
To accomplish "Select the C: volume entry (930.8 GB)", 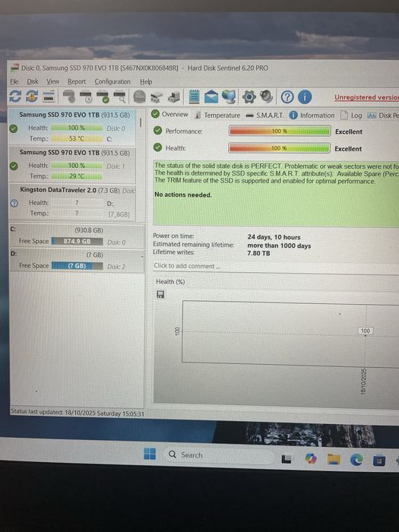I will pos(77,236).
